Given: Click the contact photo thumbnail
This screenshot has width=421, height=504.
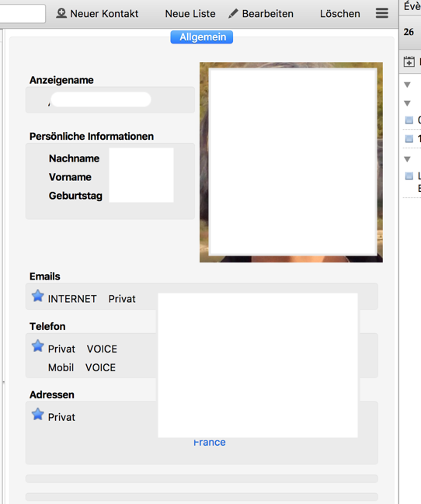Looking at the screenshot, I should point(291,162).
